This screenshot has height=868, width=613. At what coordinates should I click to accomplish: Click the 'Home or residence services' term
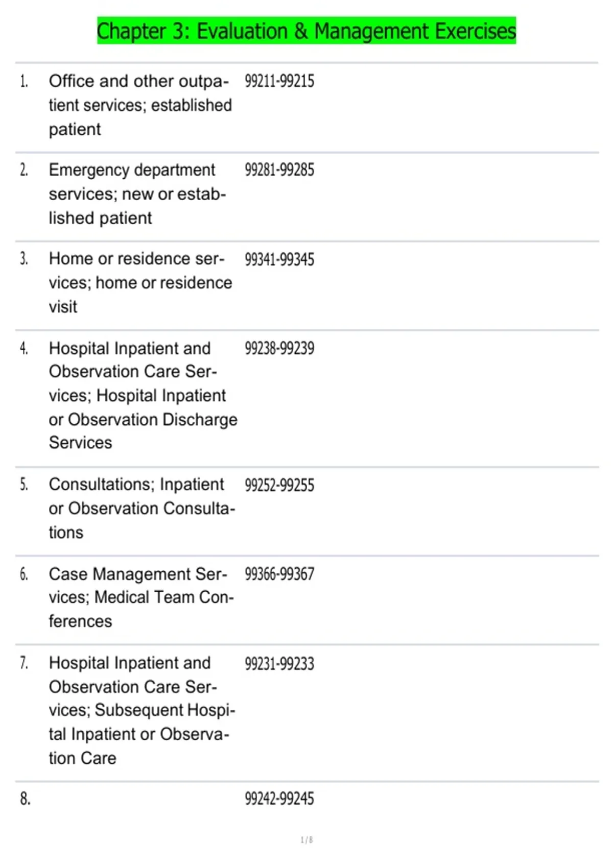click(x=140, y=283)
